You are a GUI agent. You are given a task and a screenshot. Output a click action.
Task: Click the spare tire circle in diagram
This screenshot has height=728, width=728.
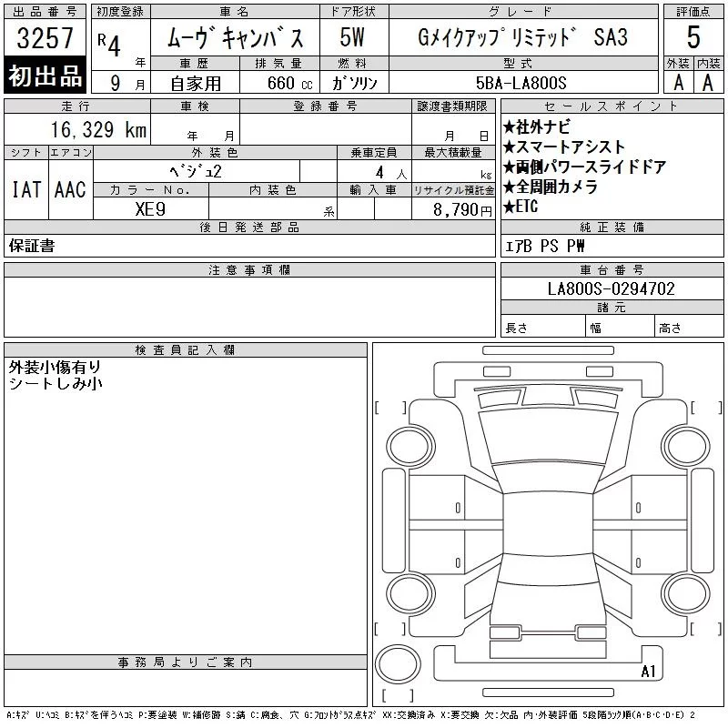click(x=398, y=664)
